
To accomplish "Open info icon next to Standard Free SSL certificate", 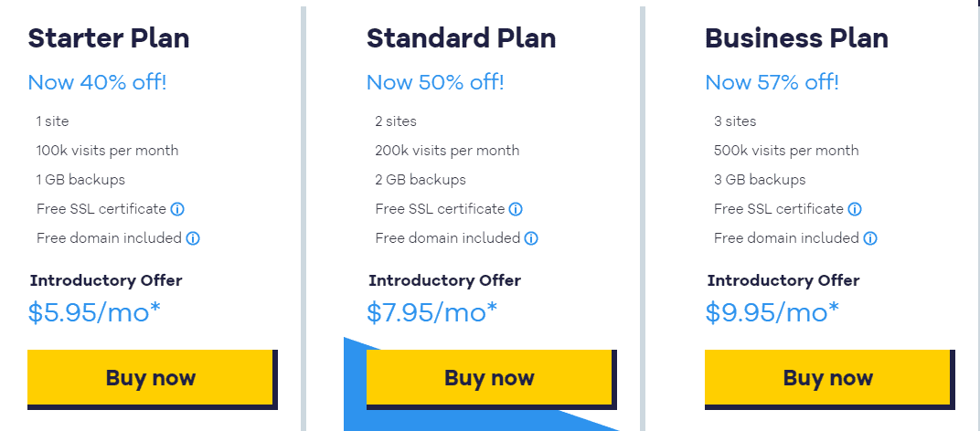I will click(516, 209).
